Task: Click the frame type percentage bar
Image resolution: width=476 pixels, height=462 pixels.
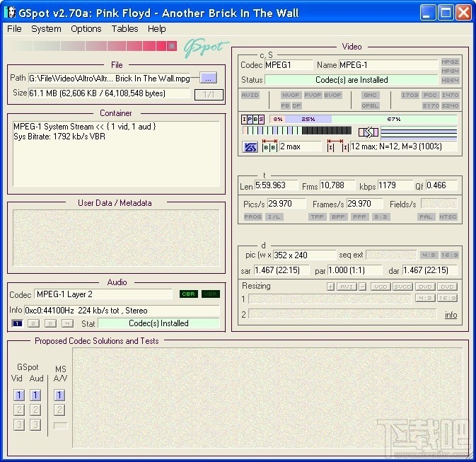Action: click(x=363, y=120)
